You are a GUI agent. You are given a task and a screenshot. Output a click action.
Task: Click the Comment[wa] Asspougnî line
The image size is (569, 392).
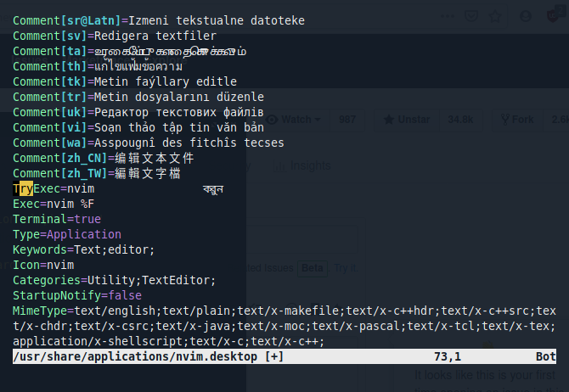(149, 143)
